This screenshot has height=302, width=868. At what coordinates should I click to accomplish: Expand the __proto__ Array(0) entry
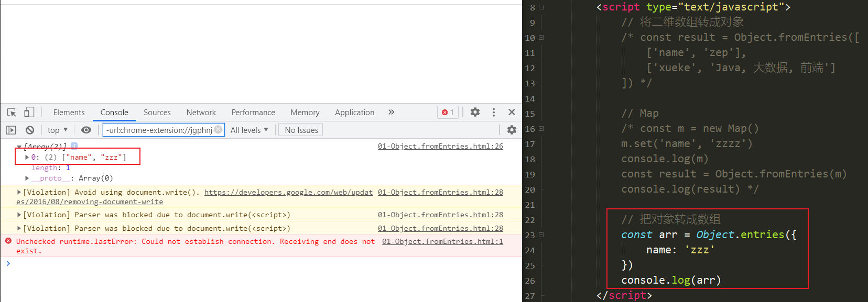click(27, 178)
